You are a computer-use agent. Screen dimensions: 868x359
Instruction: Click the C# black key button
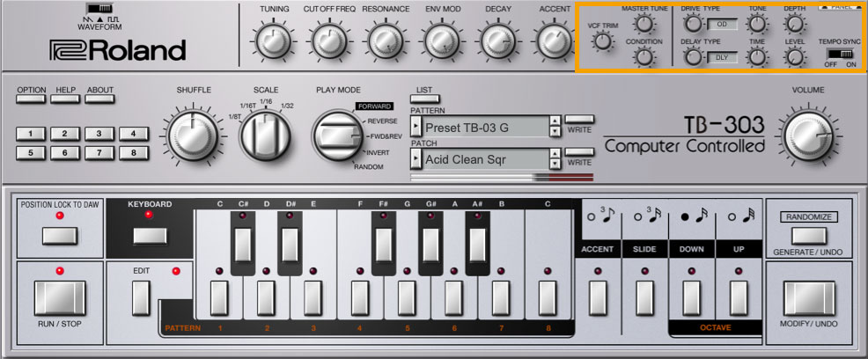pyautogui.click(x=243, y=245)
